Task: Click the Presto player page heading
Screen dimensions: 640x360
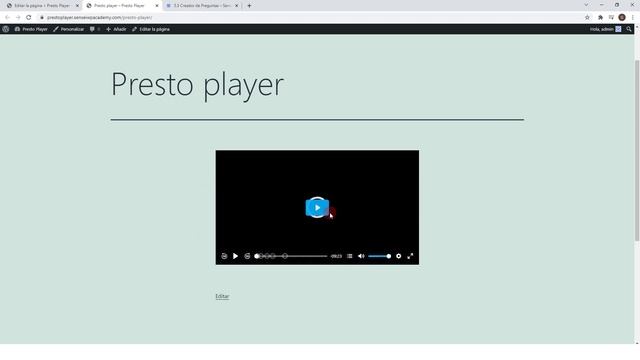Action: point(197,85)
